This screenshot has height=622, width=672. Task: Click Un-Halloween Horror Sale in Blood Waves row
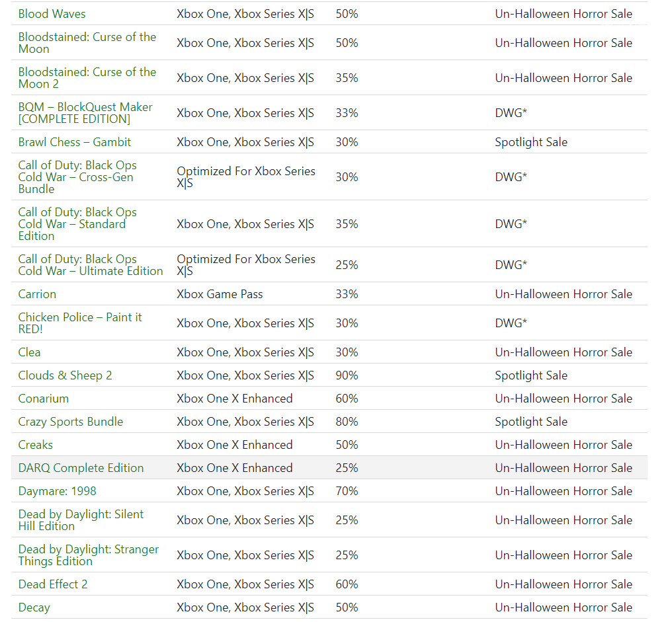click(x=564, y=14)
